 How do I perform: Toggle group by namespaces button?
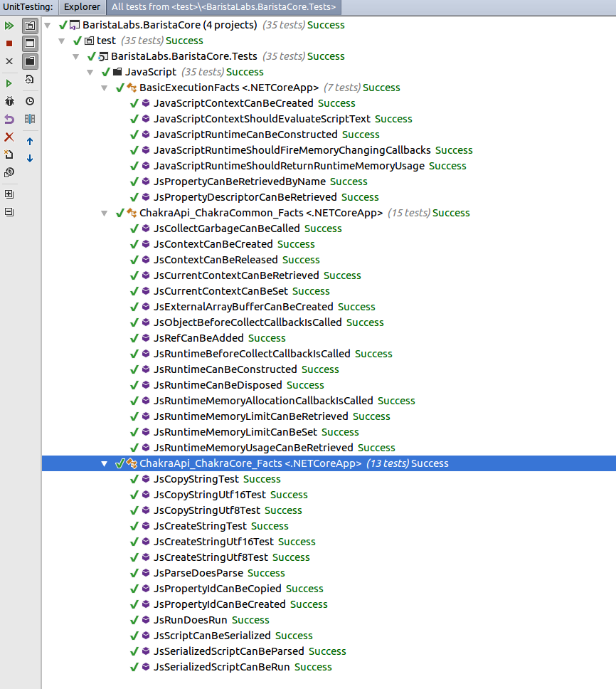click(x=30, y=43)
